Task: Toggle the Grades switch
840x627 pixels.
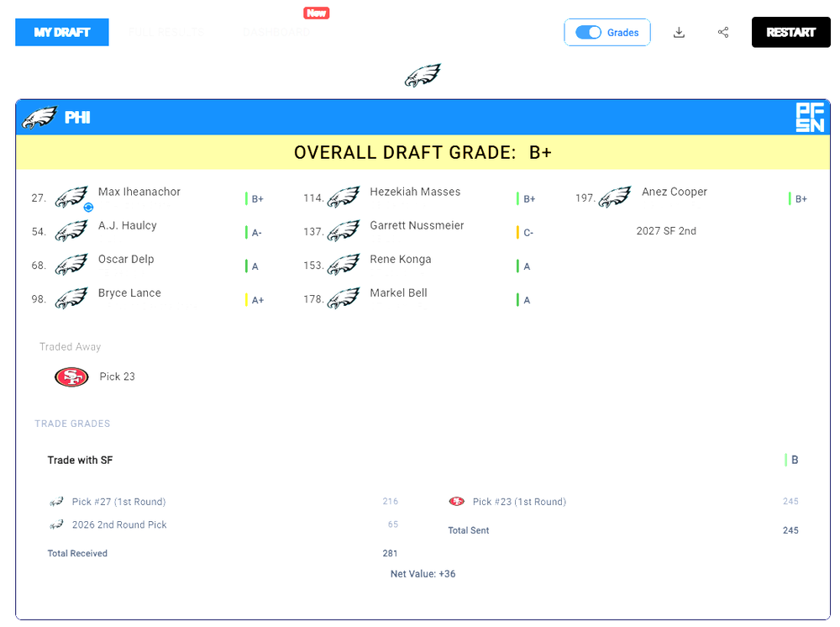Action: coord(588,32)
